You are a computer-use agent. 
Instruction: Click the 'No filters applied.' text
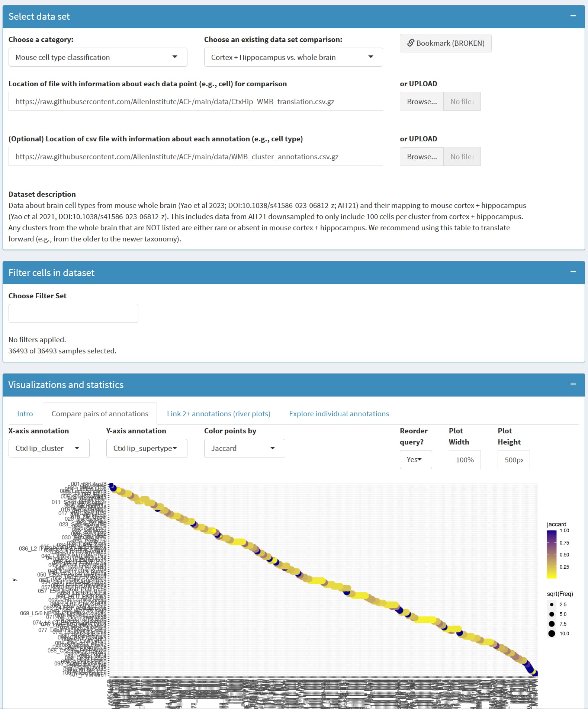[x=37, y=340]
